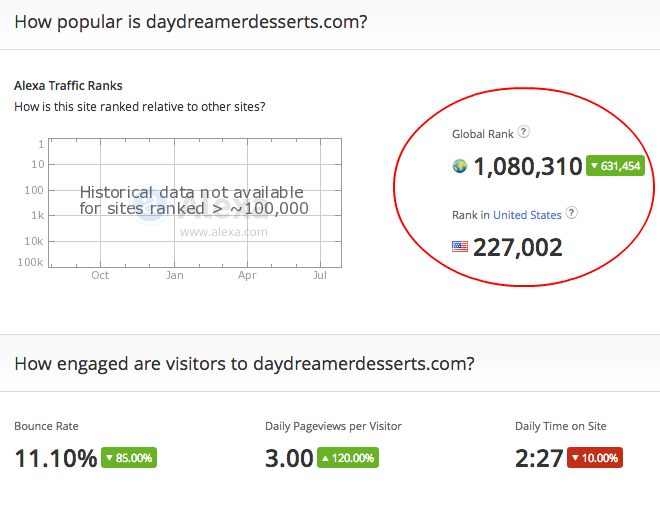Click the red 10.00% time on site badge
Image resolution: width=660 pixels, height=512 pixels.
click(595, 458)
